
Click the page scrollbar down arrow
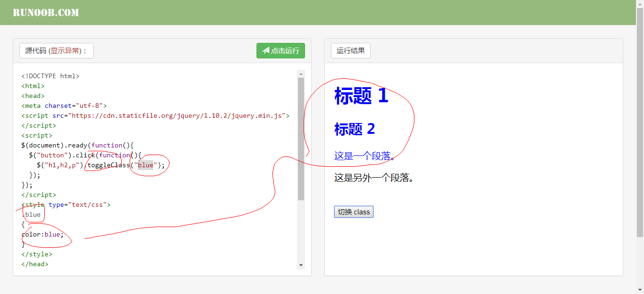point(640,290)
